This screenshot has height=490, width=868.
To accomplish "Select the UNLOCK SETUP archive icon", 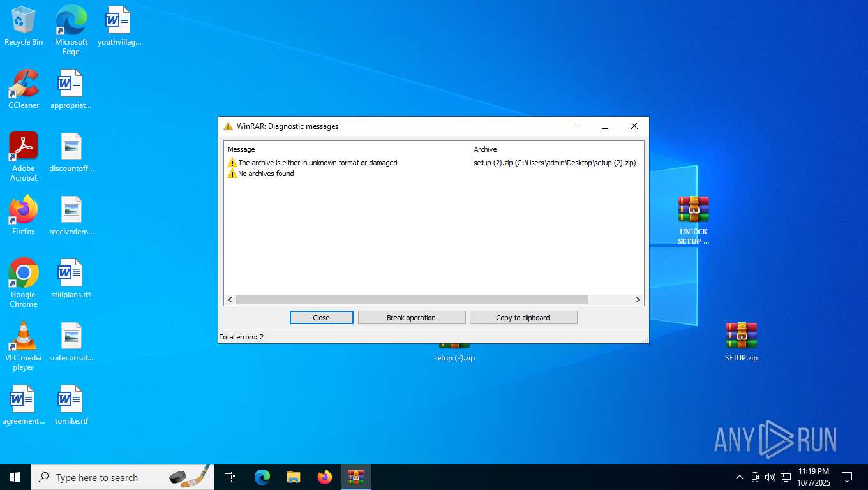I will [x=694, y=220].
